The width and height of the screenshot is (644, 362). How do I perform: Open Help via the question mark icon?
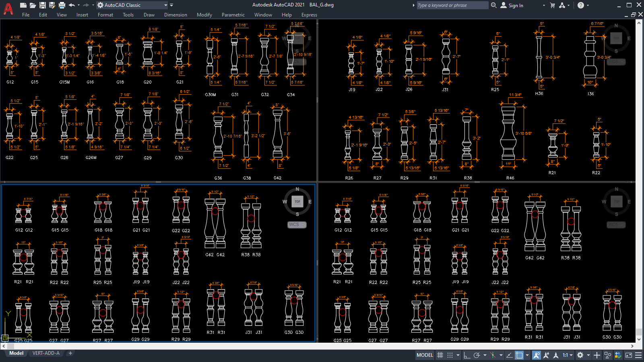(580, 5)
